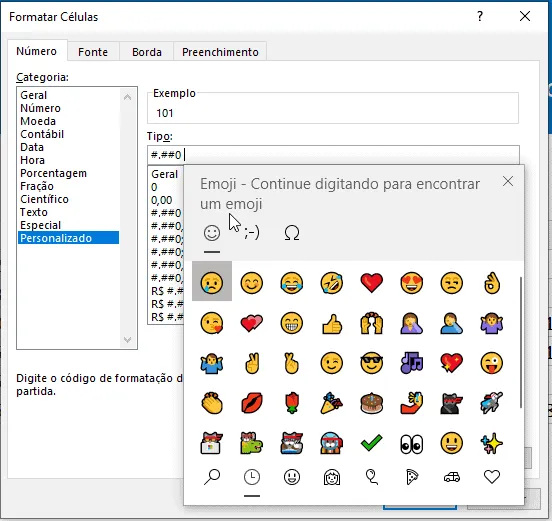Pick the crossed fingers emoji
Screen dimensions: 552x521
point(292,363)
